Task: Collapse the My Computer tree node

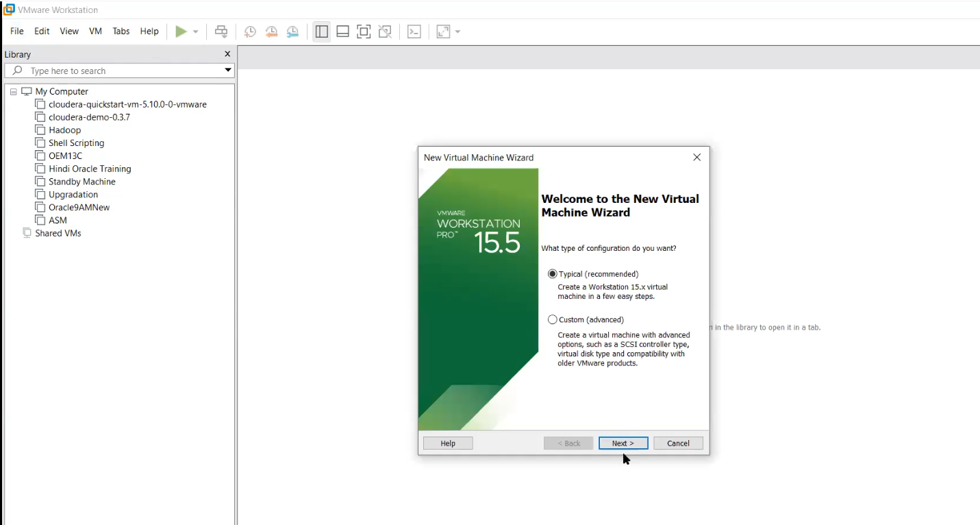Action: (13, 92)
